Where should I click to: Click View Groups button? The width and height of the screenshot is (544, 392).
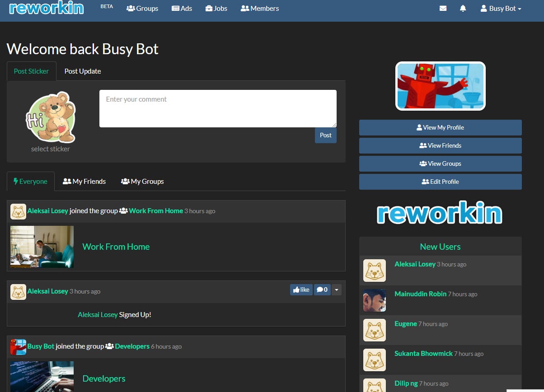click(x=441, y=164)
